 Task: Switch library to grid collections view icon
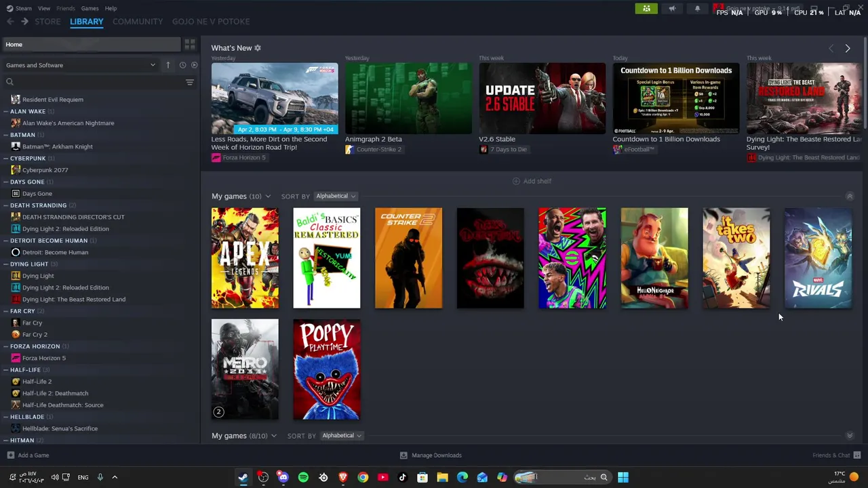(190, 45)
